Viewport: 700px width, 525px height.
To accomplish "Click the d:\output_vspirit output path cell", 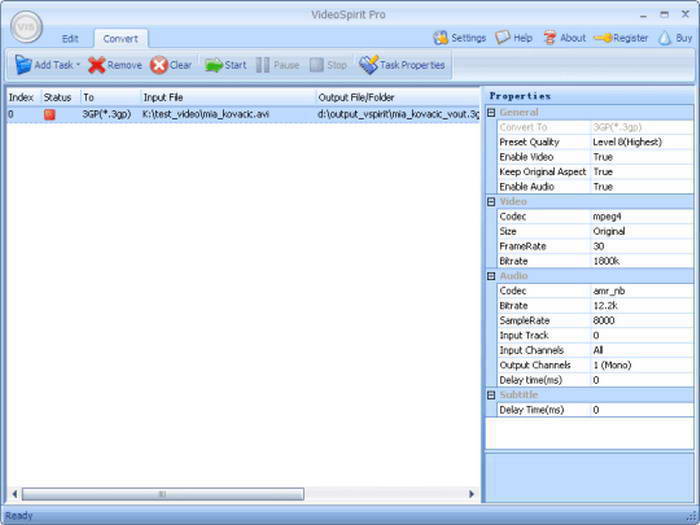I will pos(398,114).
